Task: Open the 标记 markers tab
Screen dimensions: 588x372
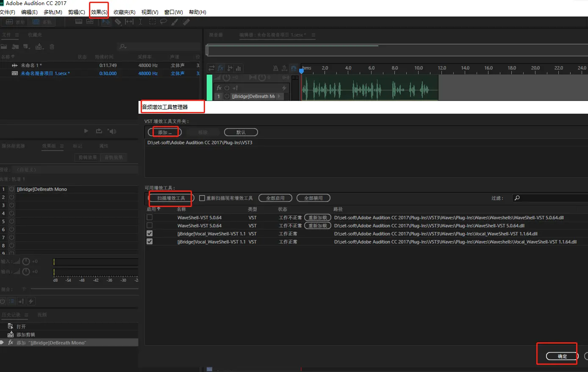Action: (x=78, y=146)
